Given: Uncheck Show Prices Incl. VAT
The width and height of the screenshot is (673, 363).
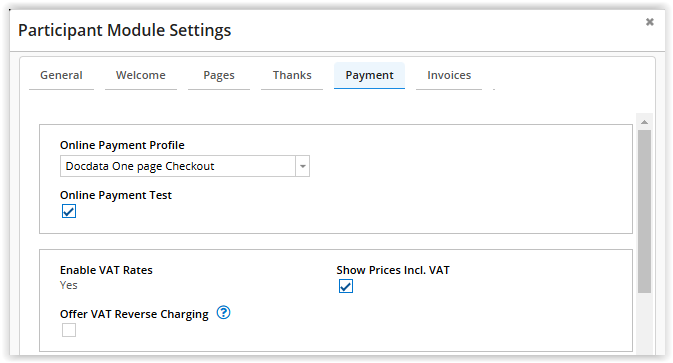Looking at the screenshot, I should tap(346, 286).
